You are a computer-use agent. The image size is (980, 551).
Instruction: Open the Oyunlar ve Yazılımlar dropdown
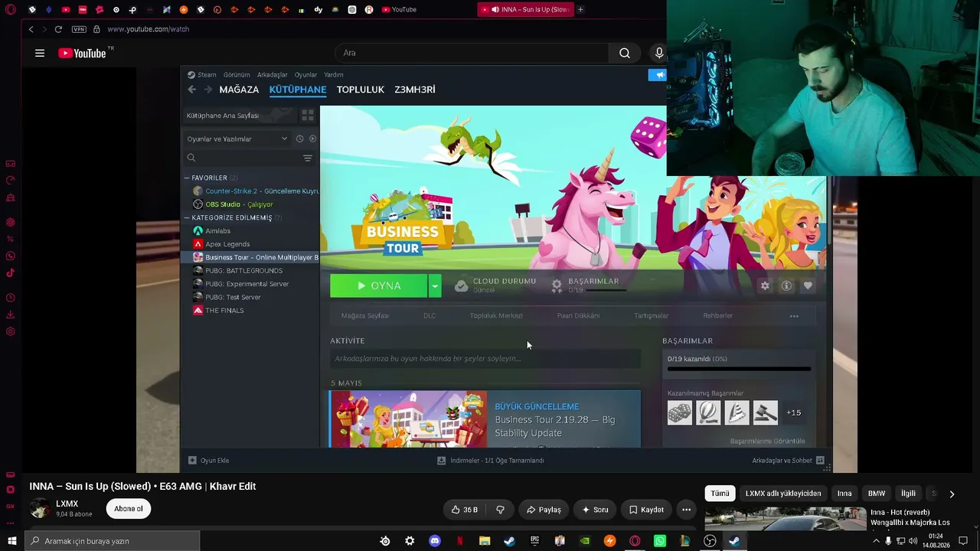point(237,139)
